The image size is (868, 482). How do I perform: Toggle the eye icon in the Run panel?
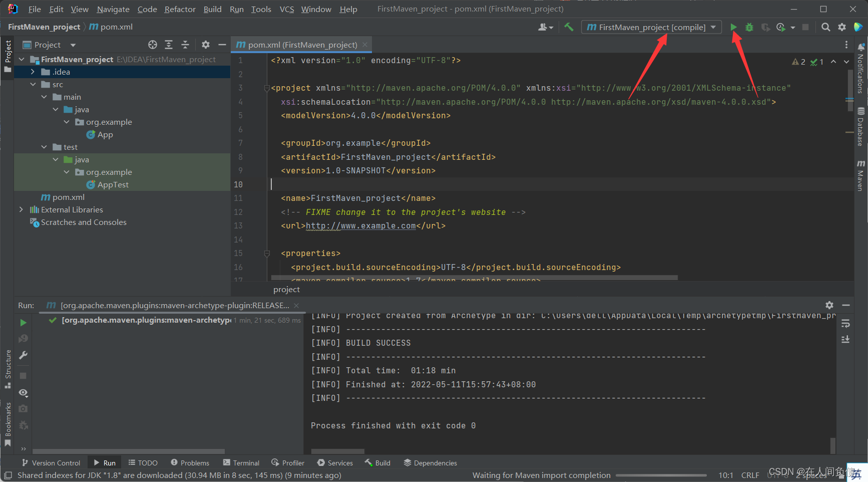23,392
